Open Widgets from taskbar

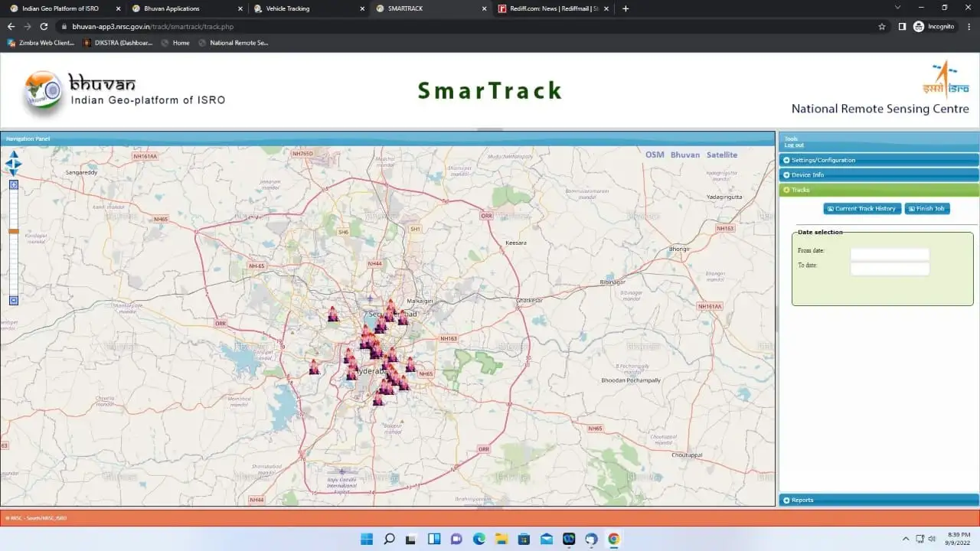click(434, 539)
